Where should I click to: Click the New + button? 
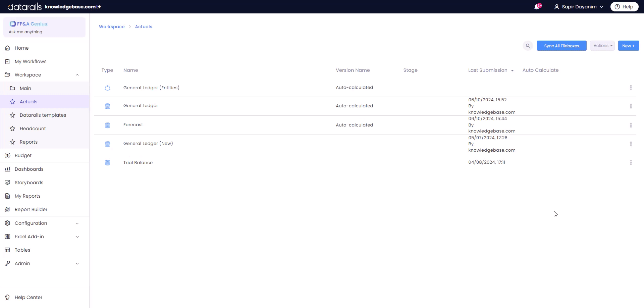point(628,46)
